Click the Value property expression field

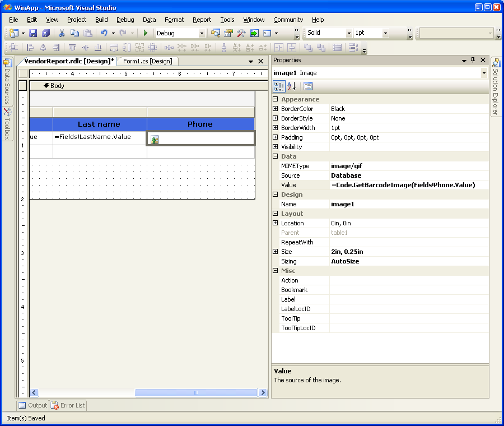coord(403,185)
